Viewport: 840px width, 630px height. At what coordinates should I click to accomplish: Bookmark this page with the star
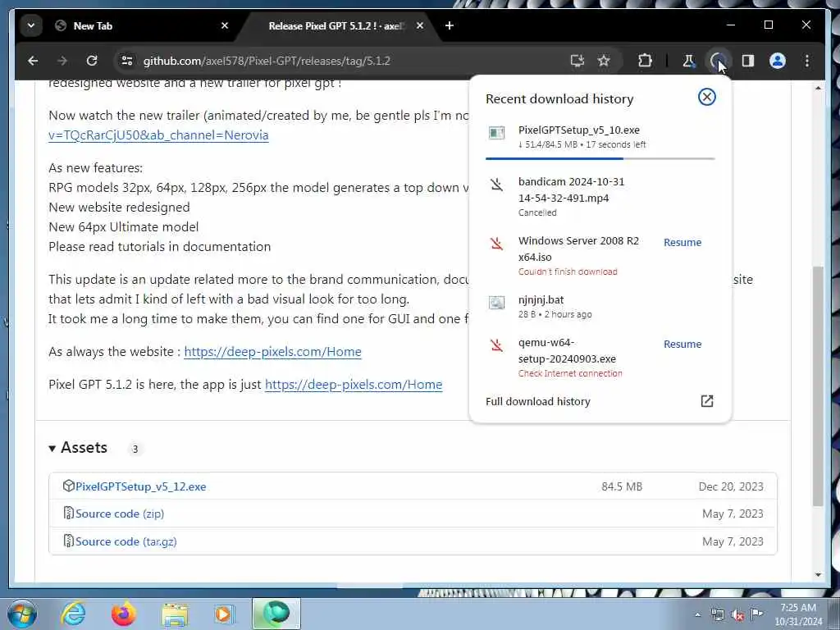tap(604, 61)
